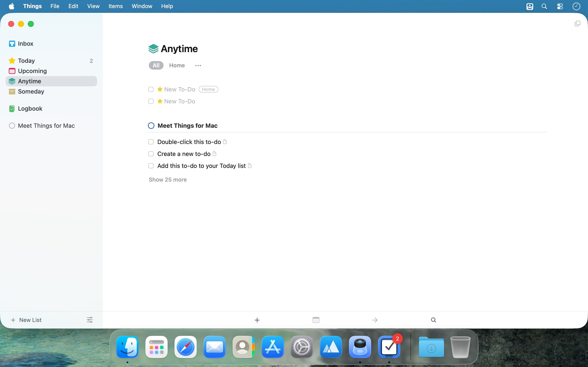Click the Double-click this to-do title
Screen dimensions: 588x367
(189, 142)
